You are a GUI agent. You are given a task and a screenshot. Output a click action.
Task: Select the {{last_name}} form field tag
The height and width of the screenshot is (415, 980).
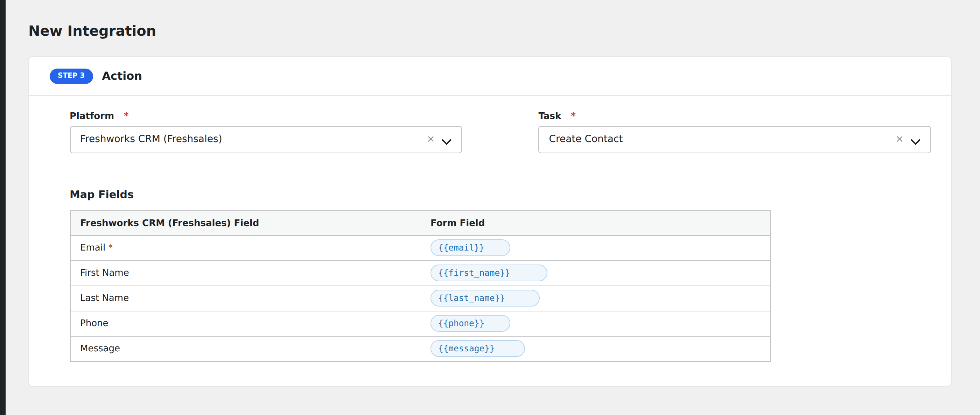tap(485, 298)
